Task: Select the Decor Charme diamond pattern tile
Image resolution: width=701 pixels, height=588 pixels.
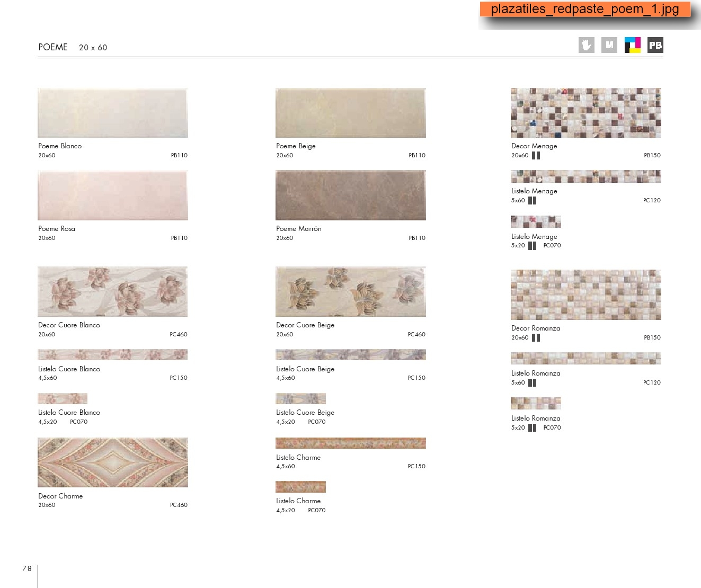Action: 113,462
